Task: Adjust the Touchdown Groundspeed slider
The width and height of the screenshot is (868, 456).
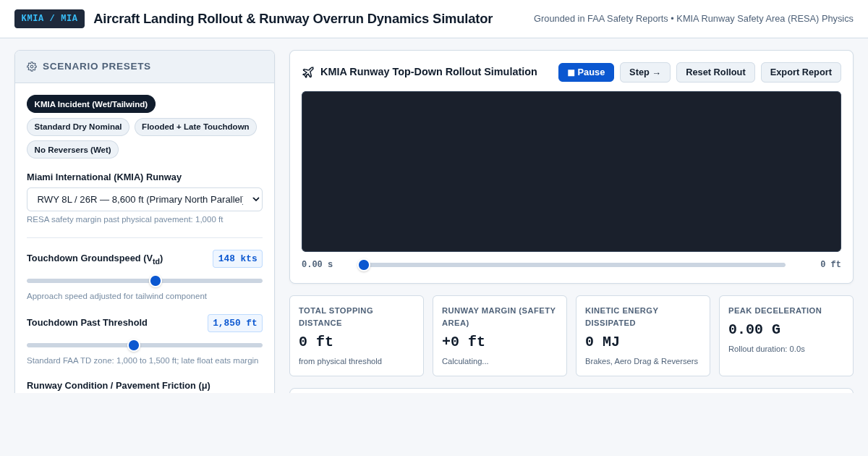Action: pos(145,281)
